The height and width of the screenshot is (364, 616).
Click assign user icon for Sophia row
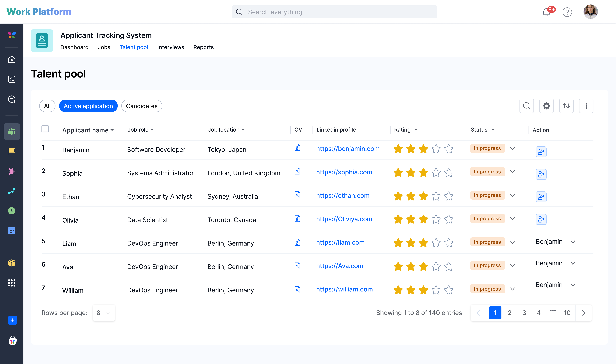click(x=541, y=174)
